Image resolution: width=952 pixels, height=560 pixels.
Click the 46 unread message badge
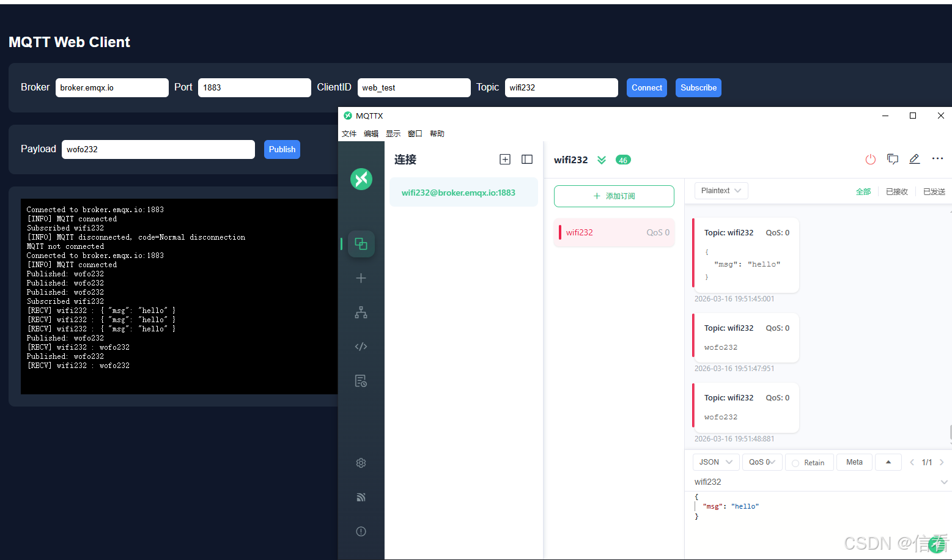coord(623,160)
